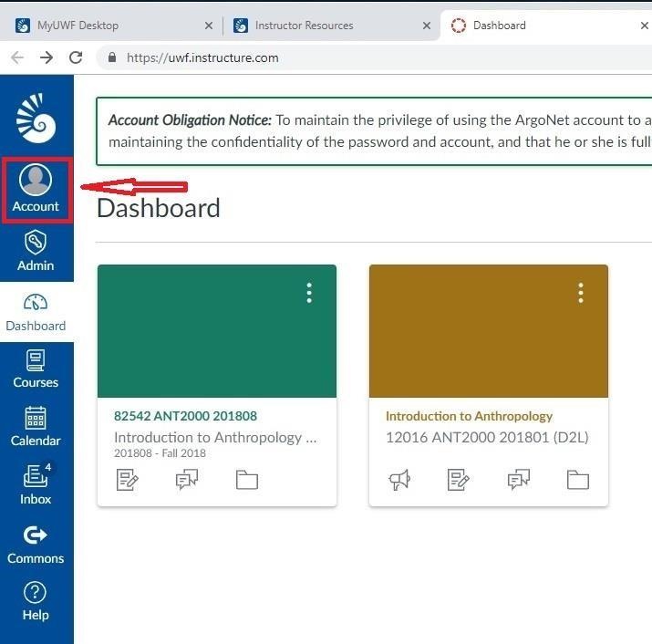
Task: Click the Dashboard page heading
Action: (x=159, y=208)
